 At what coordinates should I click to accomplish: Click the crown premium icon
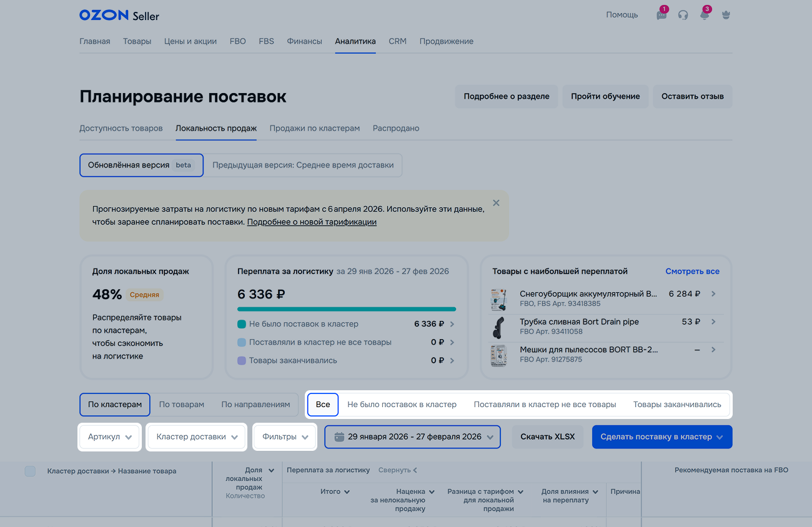click(x=726, y=15)
